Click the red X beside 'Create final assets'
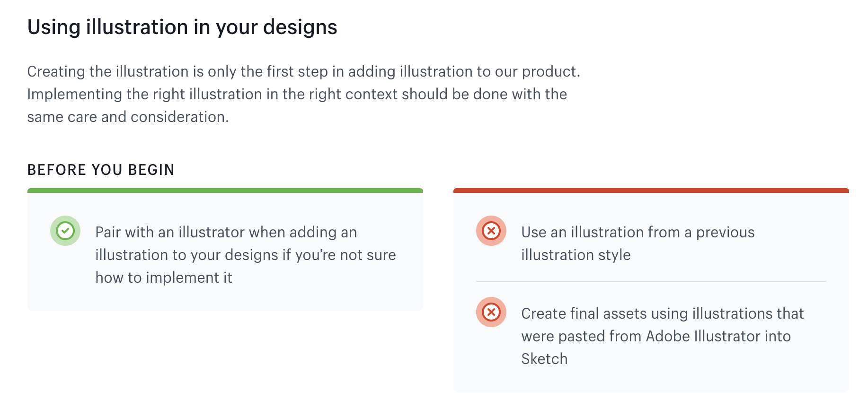The height and width of the screenshot is (417, 868). tap(491, 312)
